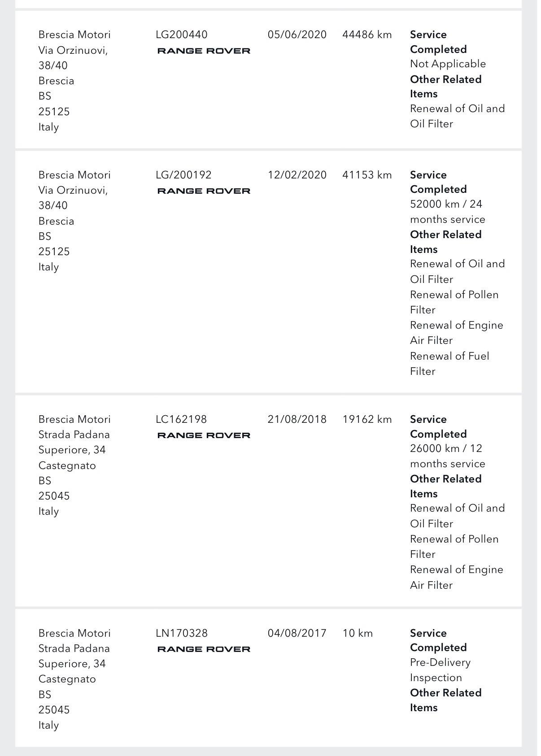Click the 41153 km mileage reading
Viewport: 541px width, 756px height.
pyautogui.click(x=367, y=175)
